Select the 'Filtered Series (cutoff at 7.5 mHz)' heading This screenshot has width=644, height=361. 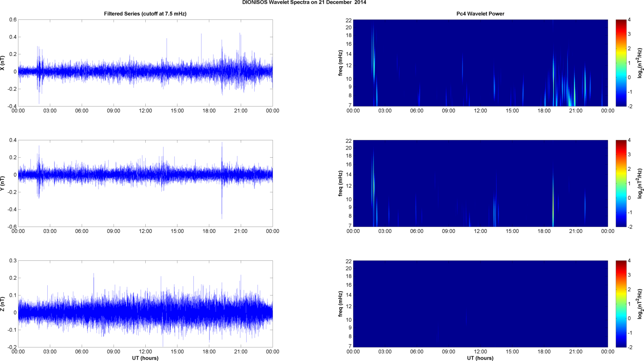point(145,14)
